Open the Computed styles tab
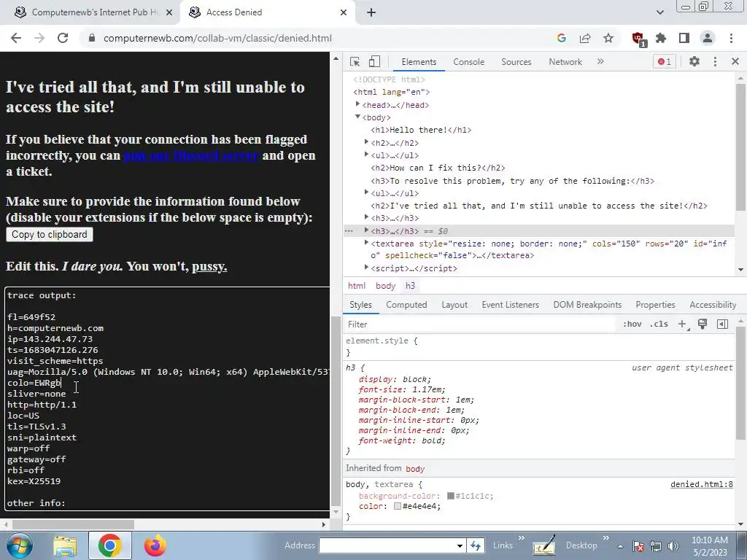Image resolution: width=747 pixels, height=560 pixels. click(406, 305)
